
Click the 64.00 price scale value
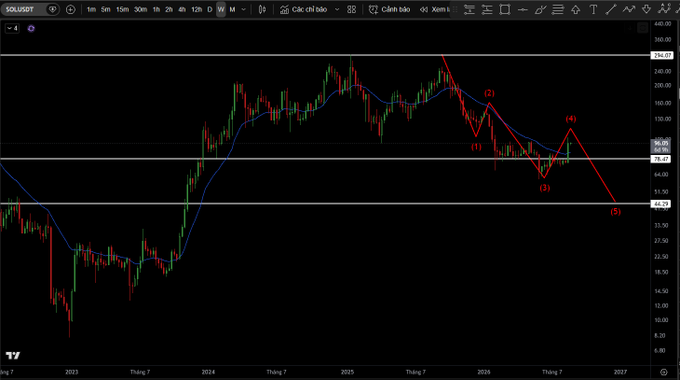pyautogui.click(x=661, y=174)
